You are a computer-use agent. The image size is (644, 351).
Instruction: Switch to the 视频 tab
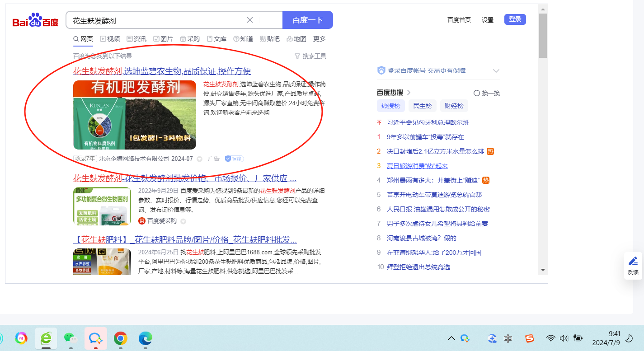point(110,39)
